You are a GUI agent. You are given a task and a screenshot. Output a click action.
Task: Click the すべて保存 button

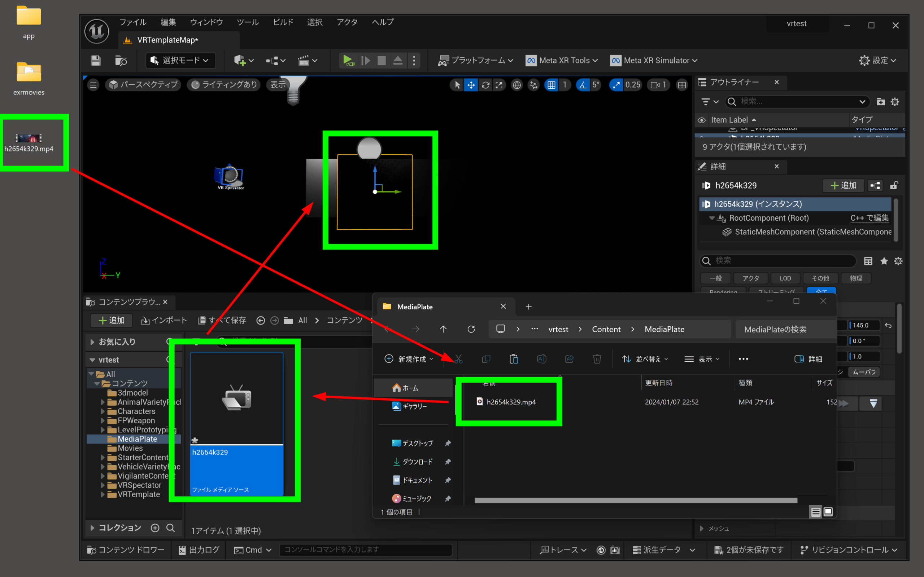pyautogui.click(x=222, y=320)
